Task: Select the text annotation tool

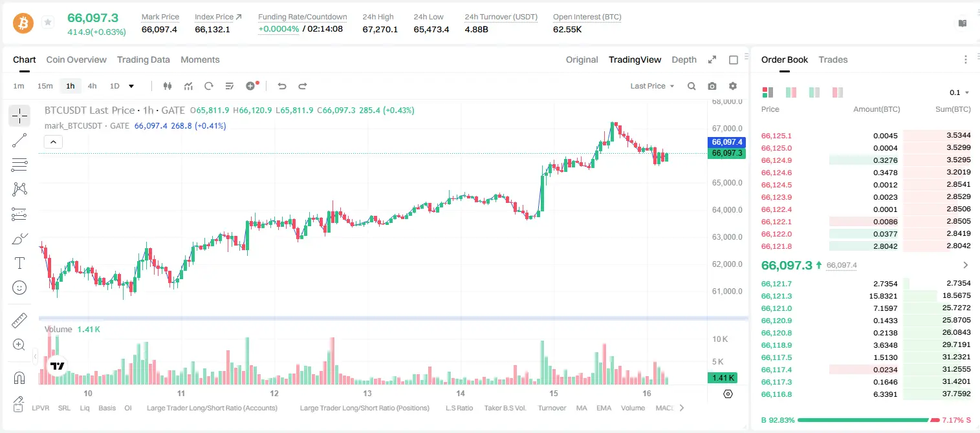Action: [19, 263]
